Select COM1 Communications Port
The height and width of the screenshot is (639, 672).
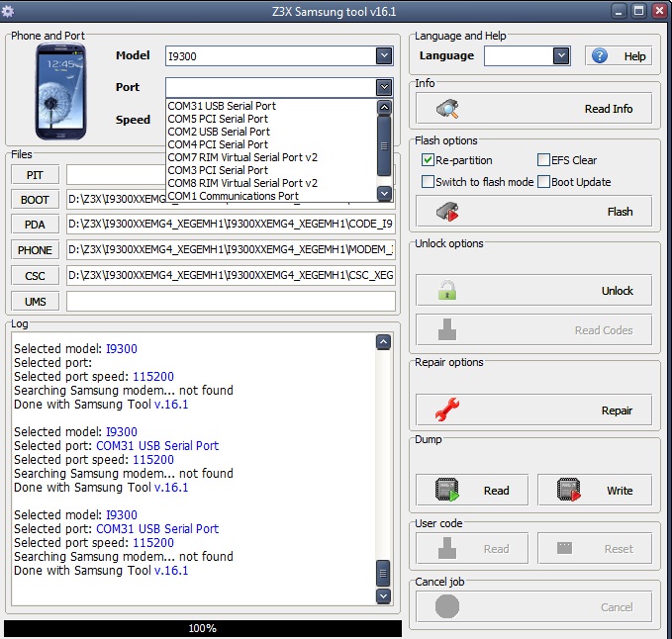(271, 196)
